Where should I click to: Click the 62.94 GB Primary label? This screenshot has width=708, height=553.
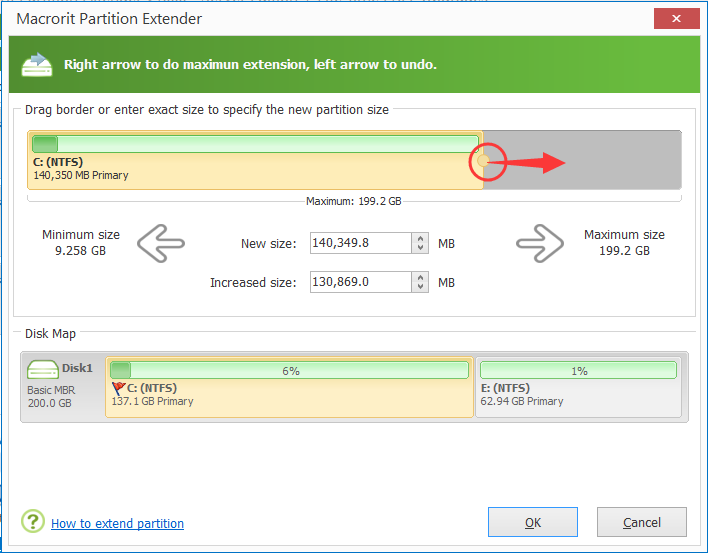522,401
